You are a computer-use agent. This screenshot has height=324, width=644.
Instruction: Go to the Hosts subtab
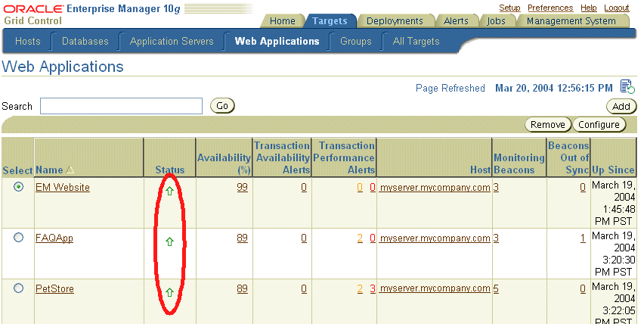tap(27, 41)
